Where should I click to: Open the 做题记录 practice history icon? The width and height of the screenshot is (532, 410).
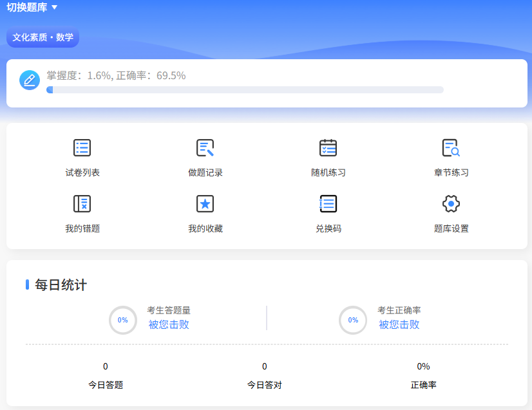click(x=205, y=148)
